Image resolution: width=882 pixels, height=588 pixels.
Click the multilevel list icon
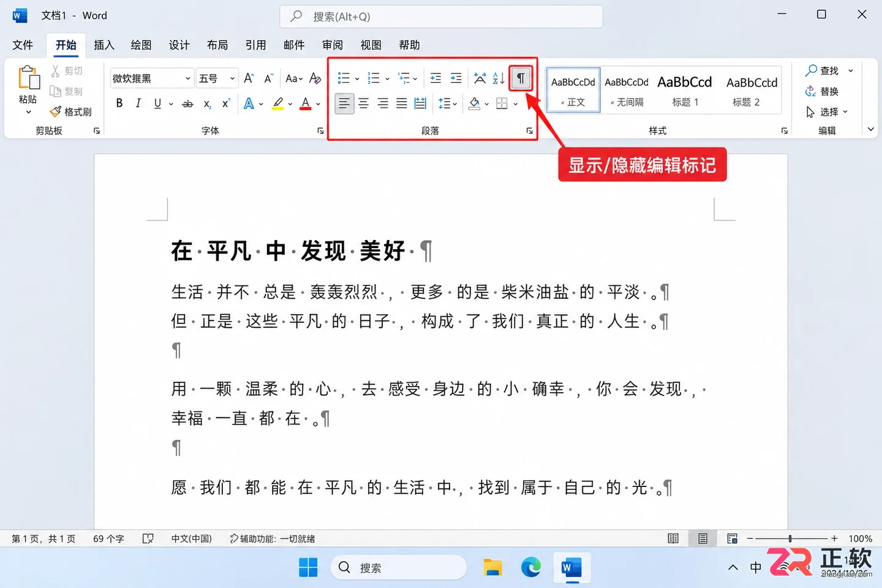click(x=404, y=78)
